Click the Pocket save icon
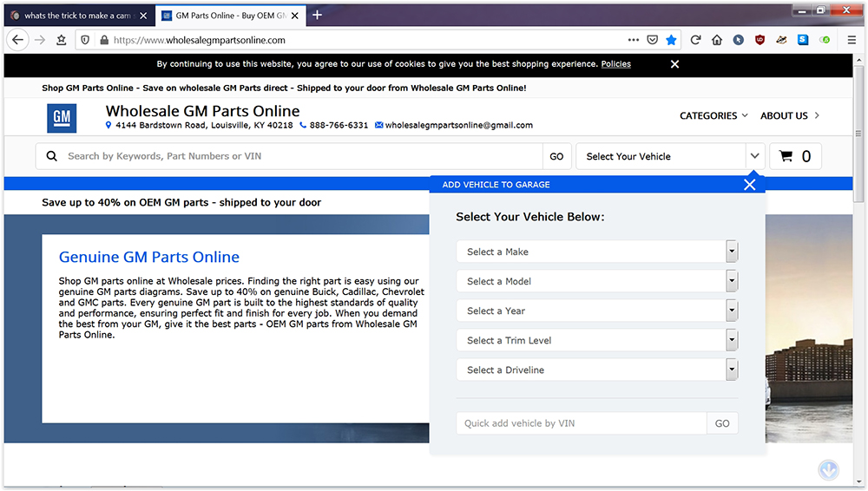Viewport: 868px width, 491px height. click(653, 40)
